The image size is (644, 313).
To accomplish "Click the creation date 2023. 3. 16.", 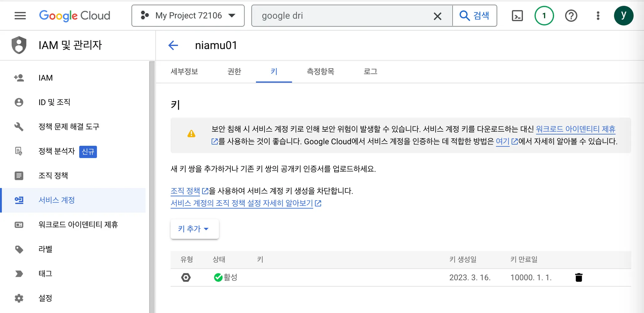I will 470,277.
